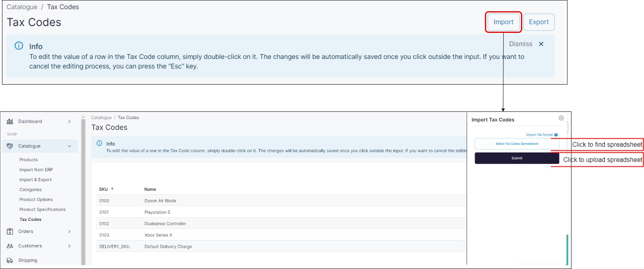Click the Customers people icon
Image resolution: width=644 pixels, height=269 pixels.
[10, 246]
